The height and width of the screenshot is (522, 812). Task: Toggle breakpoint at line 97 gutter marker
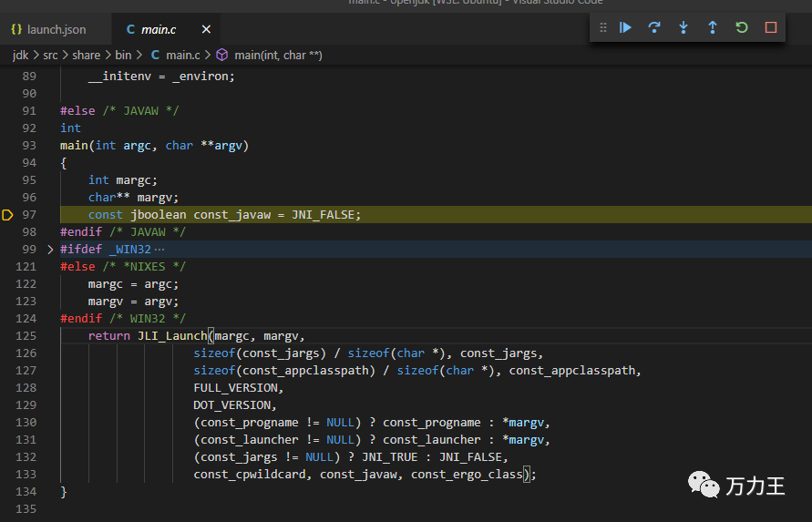(8, 215)
